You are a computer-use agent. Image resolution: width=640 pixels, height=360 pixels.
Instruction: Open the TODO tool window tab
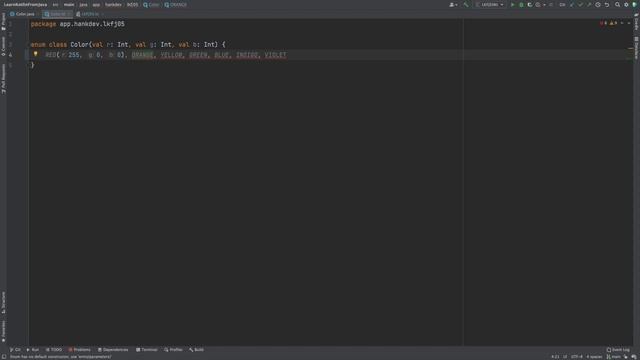point(54,350)
